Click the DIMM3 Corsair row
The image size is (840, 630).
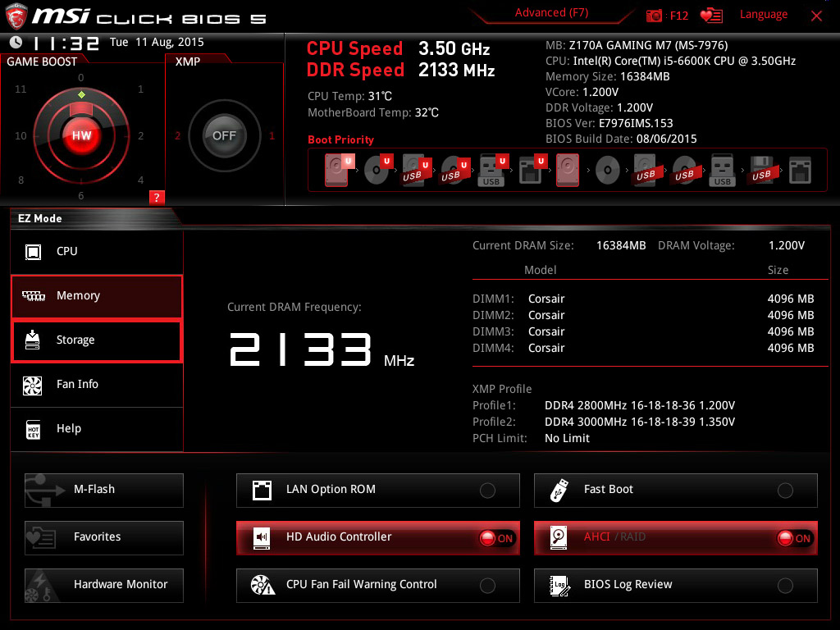point(643,331)
